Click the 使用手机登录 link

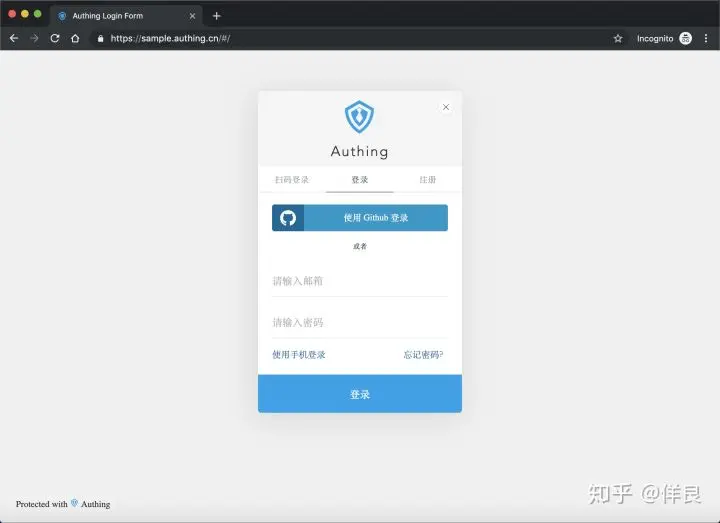pos(299,354)
